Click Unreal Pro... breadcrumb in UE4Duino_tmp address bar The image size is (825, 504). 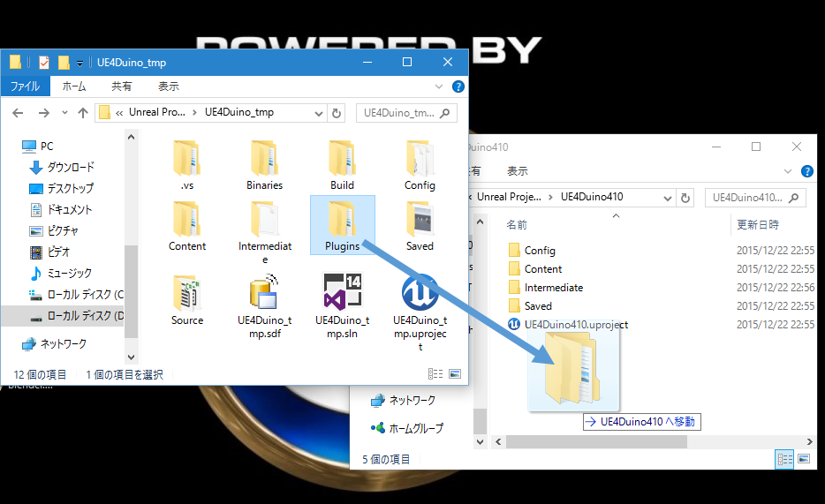[x=157, y=112]
